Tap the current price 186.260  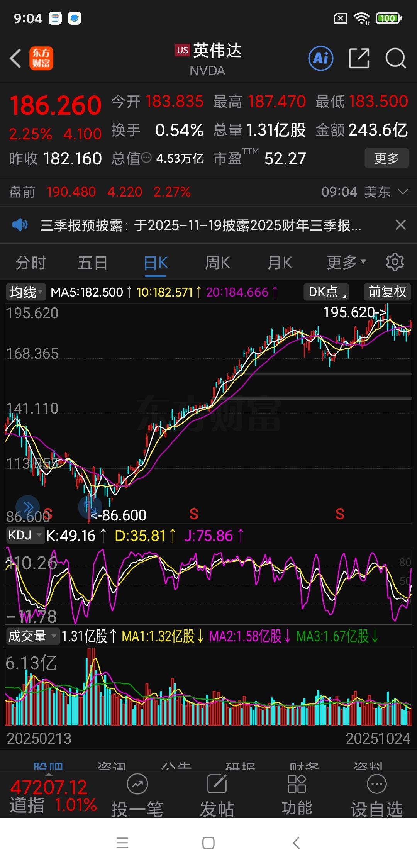[x=56, y=105]
